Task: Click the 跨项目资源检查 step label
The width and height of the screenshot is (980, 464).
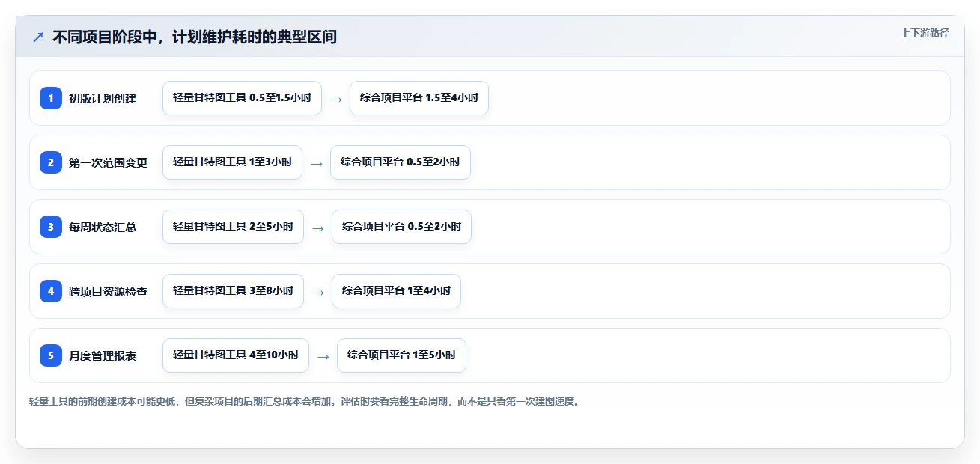Action: (108, 291)
